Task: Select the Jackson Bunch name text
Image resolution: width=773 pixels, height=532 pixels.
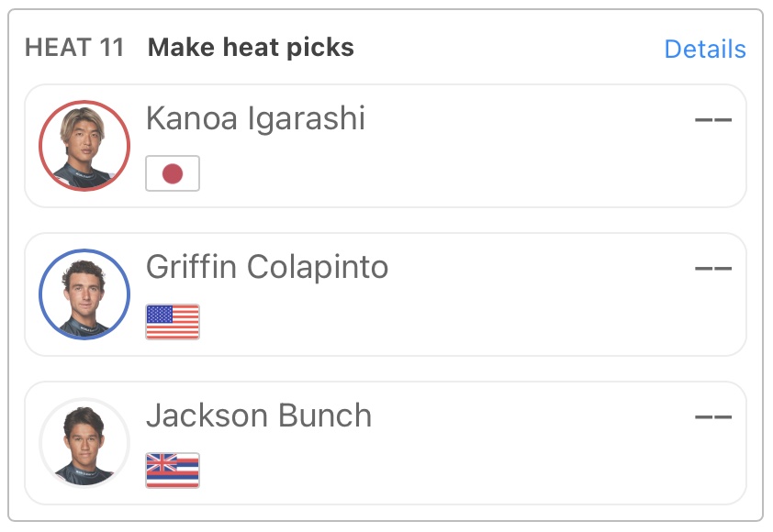Action: [x=259, y=416]
